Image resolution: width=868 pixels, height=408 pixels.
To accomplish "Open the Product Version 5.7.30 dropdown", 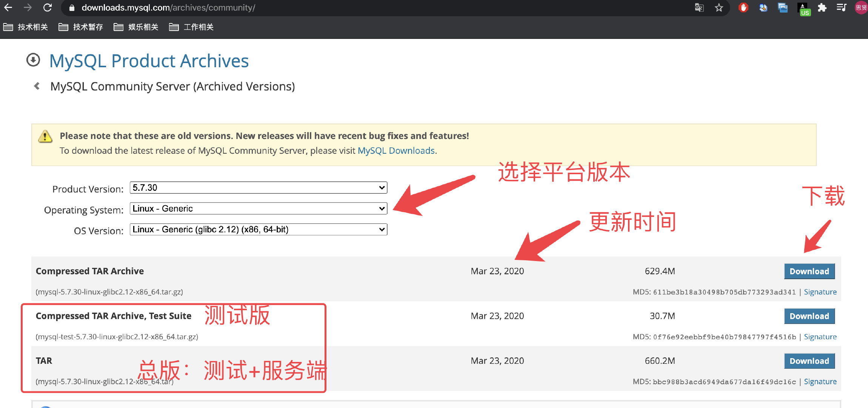I will tap(258, 188).
